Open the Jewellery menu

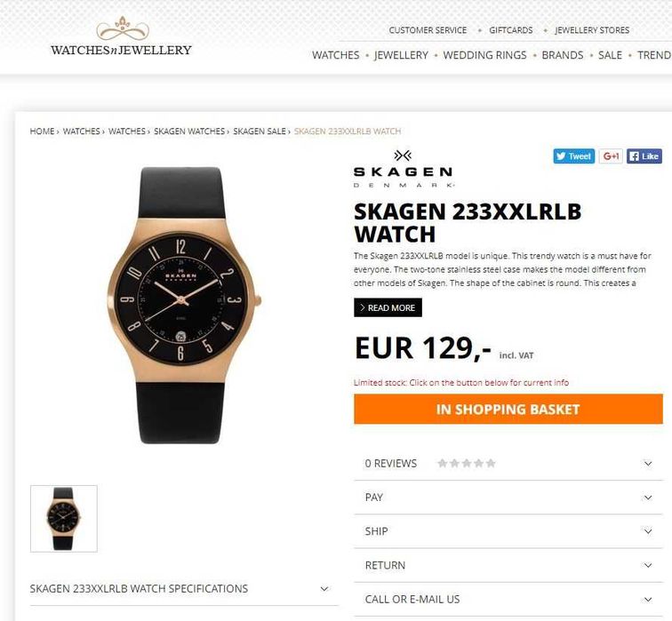tap(401, 55)
